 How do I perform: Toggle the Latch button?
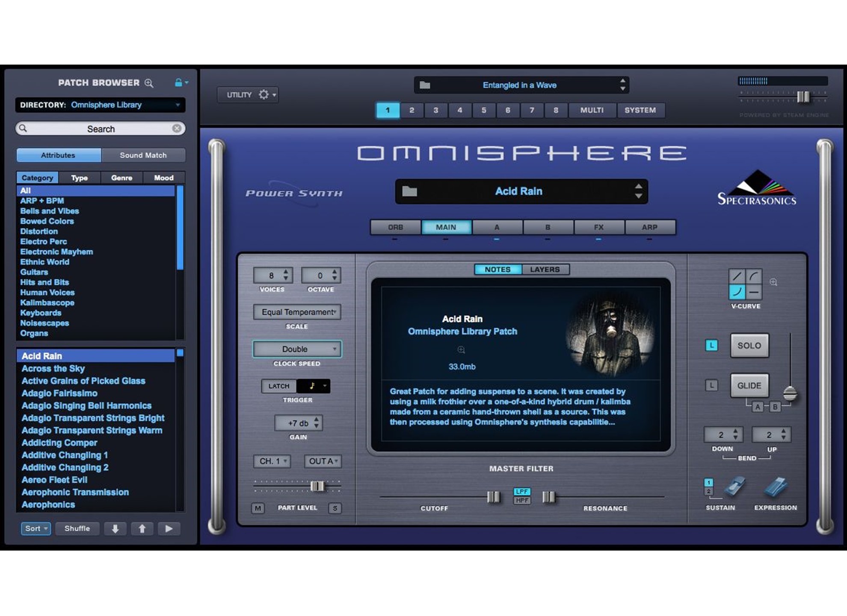(x=279, y=386)
